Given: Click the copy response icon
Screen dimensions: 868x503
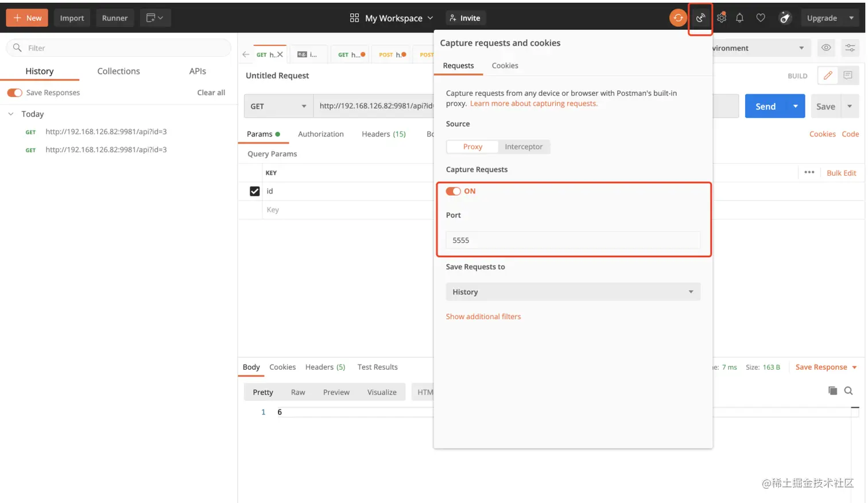Looking at the screenshot, I should coord(832,390).
